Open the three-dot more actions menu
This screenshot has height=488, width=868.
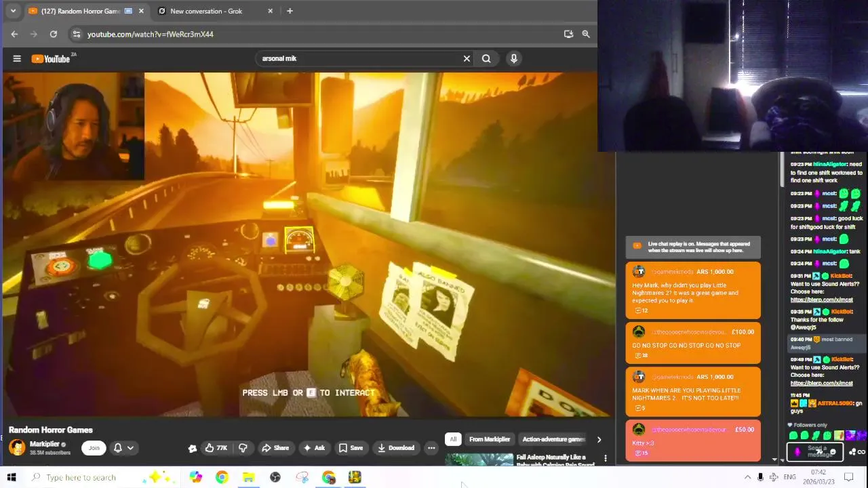[x=431, y=448]
